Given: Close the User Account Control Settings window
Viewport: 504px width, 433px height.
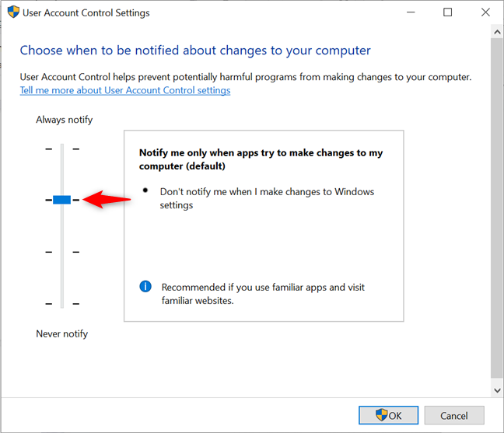Looking at the screenshot, I should click(x=485, y=12).
